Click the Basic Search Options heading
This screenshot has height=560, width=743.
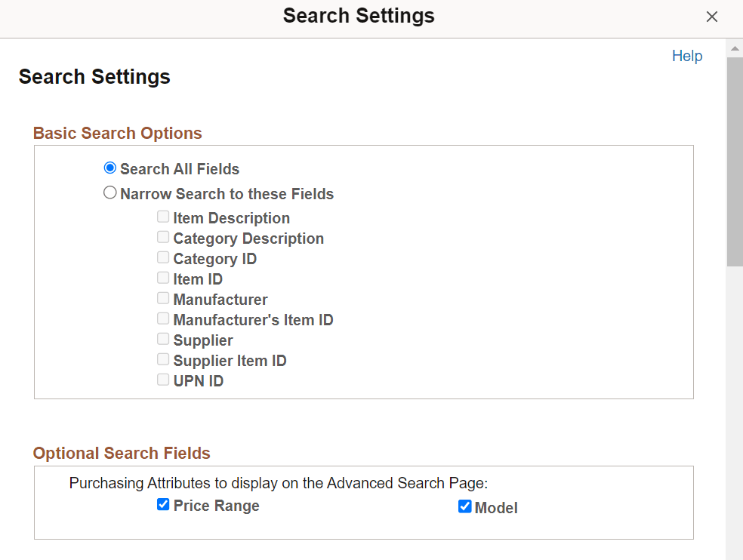point(117,133)
